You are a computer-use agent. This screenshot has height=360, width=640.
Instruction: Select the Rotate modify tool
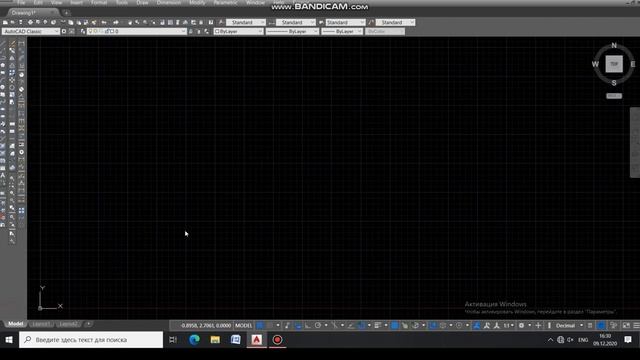(12, 88)
